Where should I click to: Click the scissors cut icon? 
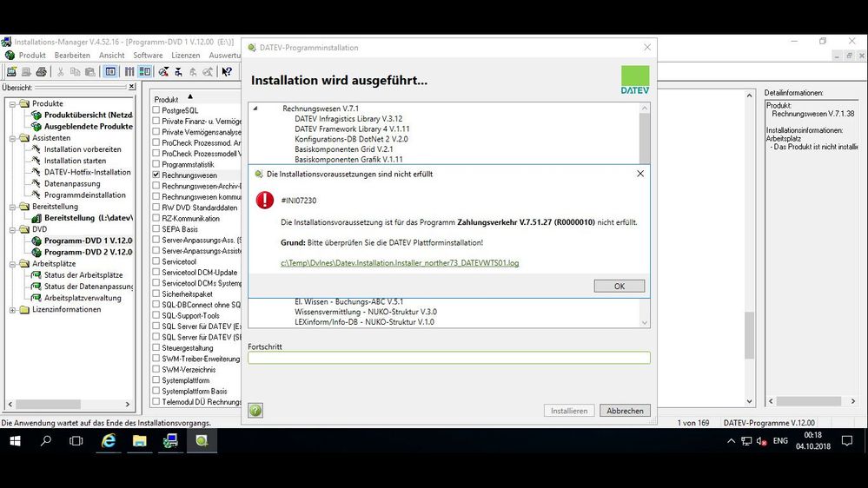coord(60,72)
